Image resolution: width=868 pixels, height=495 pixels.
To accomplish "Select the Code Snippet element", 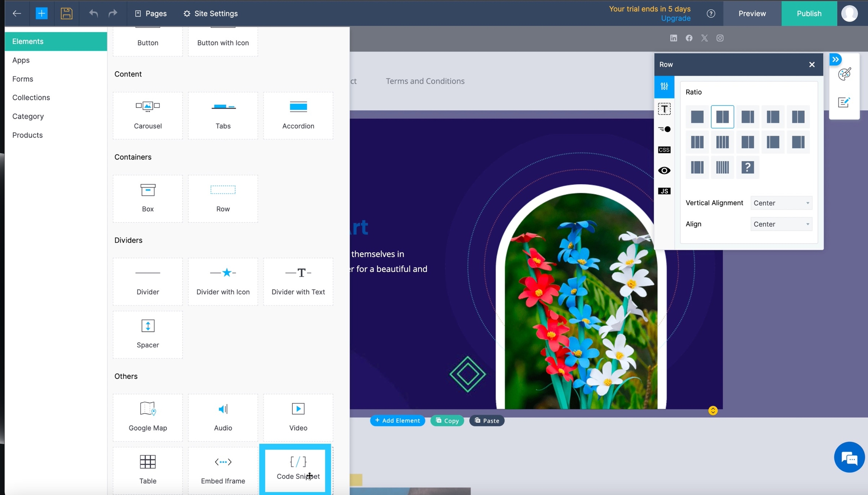I will (298, 469).
